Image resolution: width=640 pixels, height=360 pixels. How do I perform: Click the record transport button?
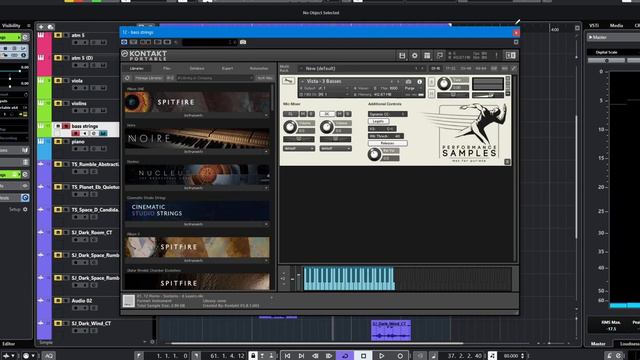[x=400, y=356]
